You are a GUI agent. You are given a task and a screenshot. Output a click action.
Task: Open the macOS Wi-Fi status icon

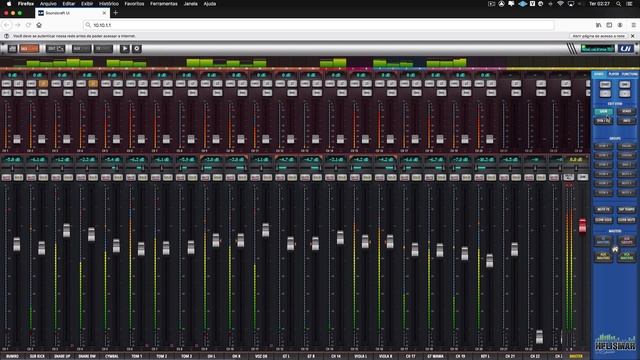(x=560, y=4)
